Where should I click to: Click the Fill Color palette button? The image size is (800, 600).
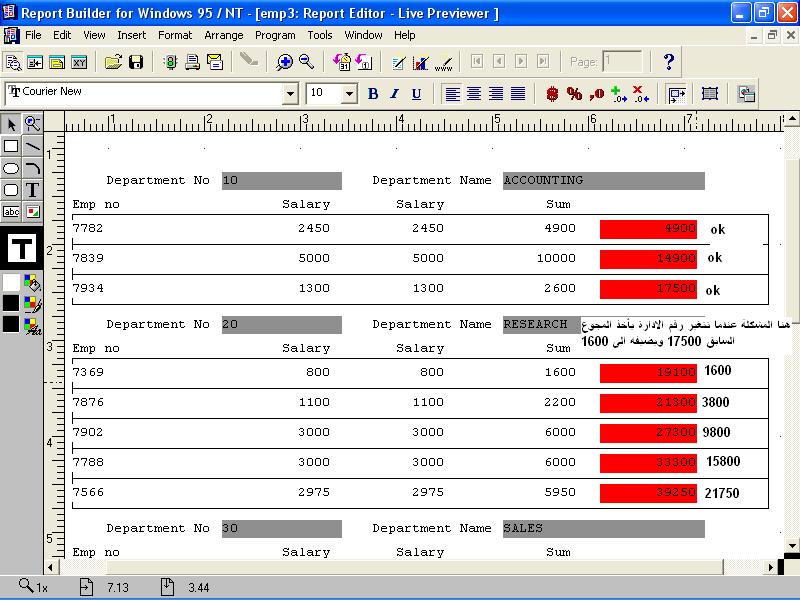pyautogui.click(x=32, y=283)
